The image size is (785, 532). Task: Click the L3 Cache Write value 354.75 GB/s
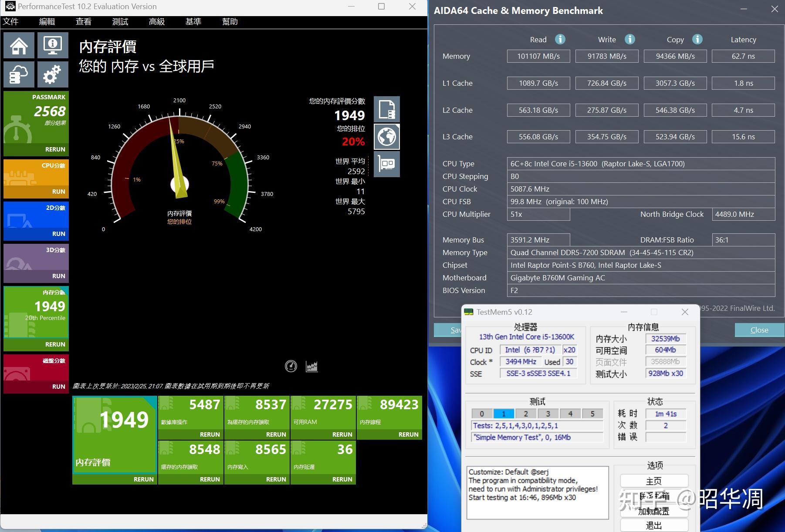click(x=607, y=137)
